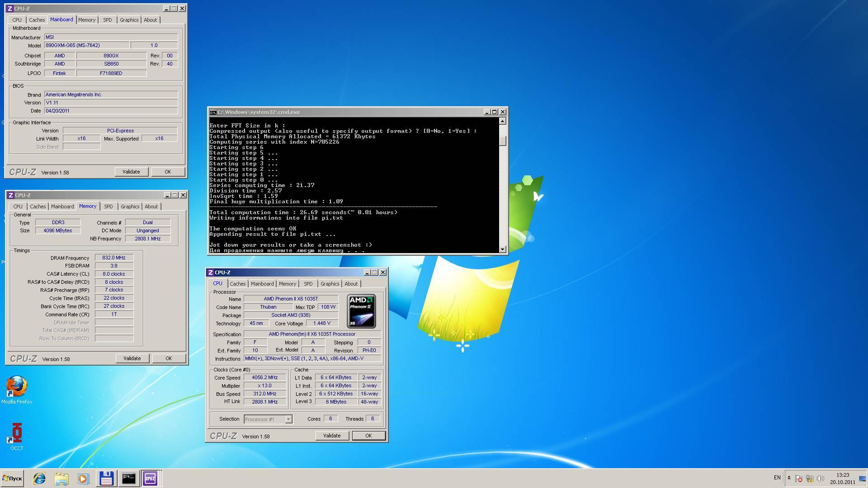Open Internet Explorer from taskbar
This screenshot has width=868, height=488.
[39, 479]
